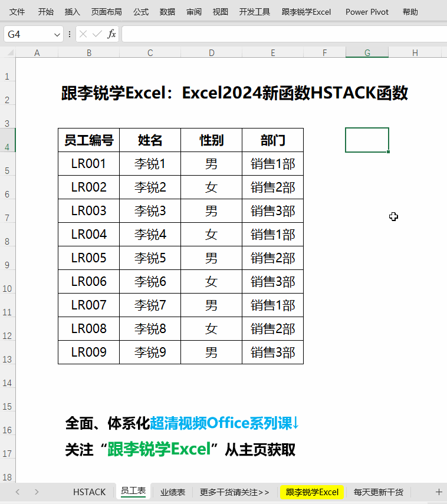Click the active cell G4

tap(367, 140)
